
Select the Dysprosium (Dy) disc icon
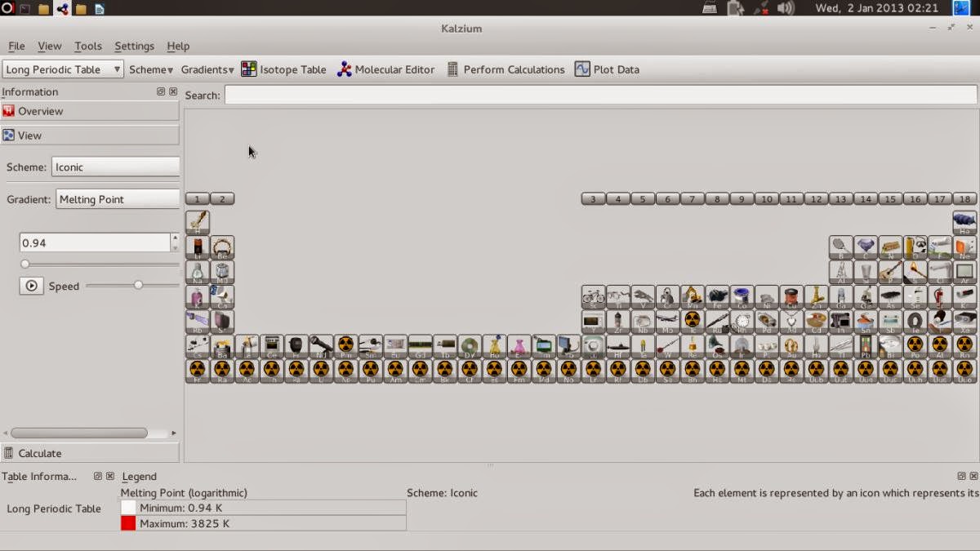click(470, 347)
